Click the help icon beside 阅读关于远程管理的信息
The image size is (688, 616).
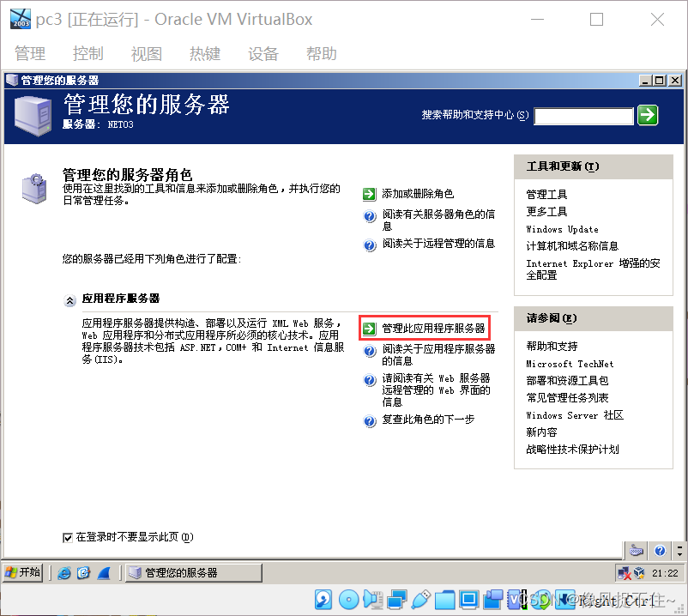370,245
